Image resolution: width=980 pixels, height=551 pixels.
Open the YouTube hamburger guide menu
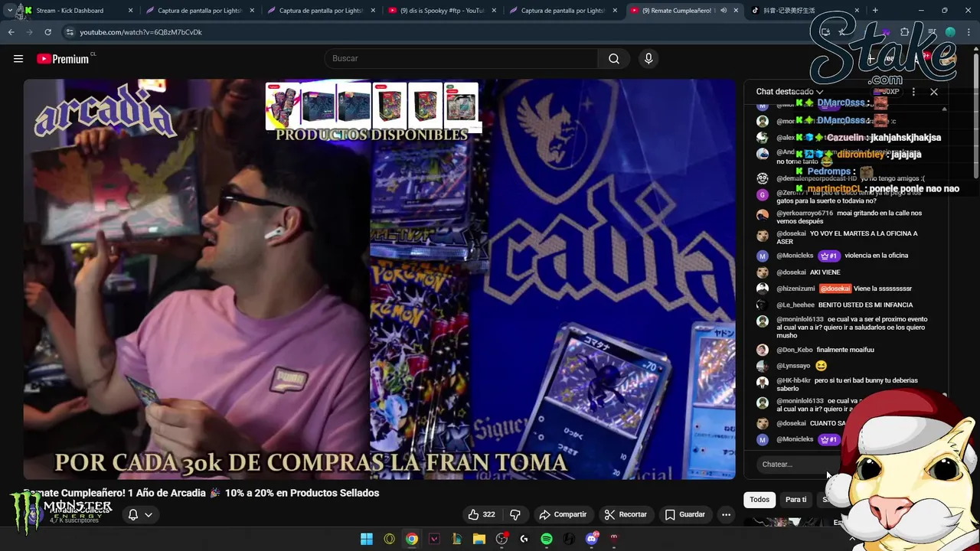[18, 59]
